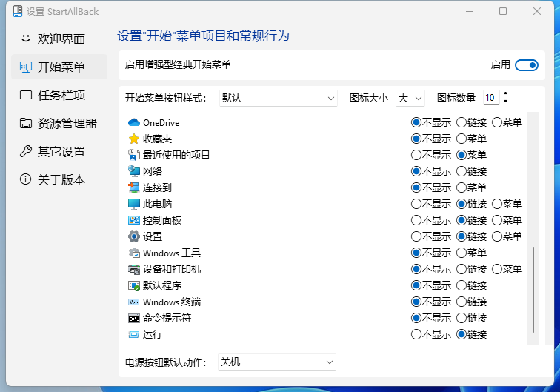The height and width of the screenshot is (392, 560).
Task: Click the taskbar icon beside 任务栏项
Action: pos(26,95)
